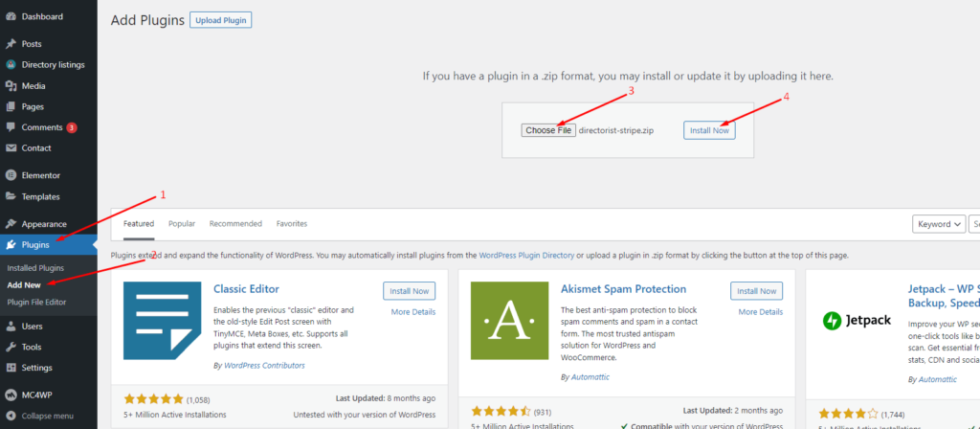Open the WordPress Plugin Directory link
Image resolution: width=980 pixels, height=429 pixels.
(x=526, y=256)
